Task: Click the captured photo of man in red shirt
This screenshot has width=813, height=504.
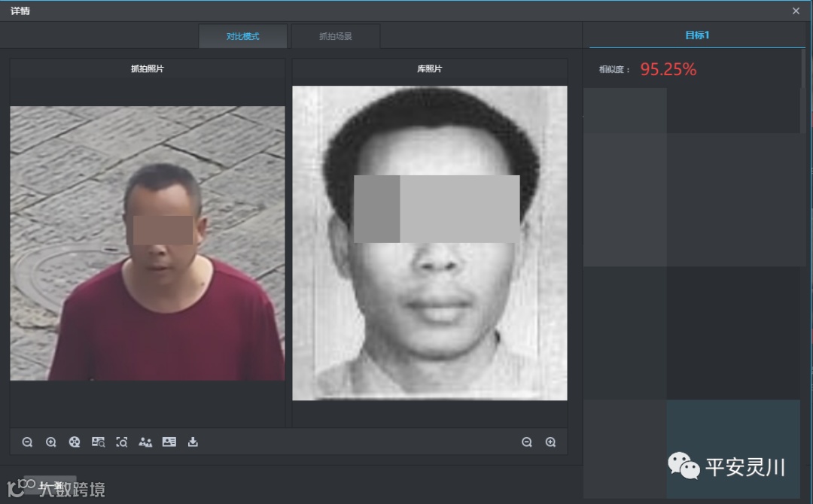Action: [x=148, y=244]
